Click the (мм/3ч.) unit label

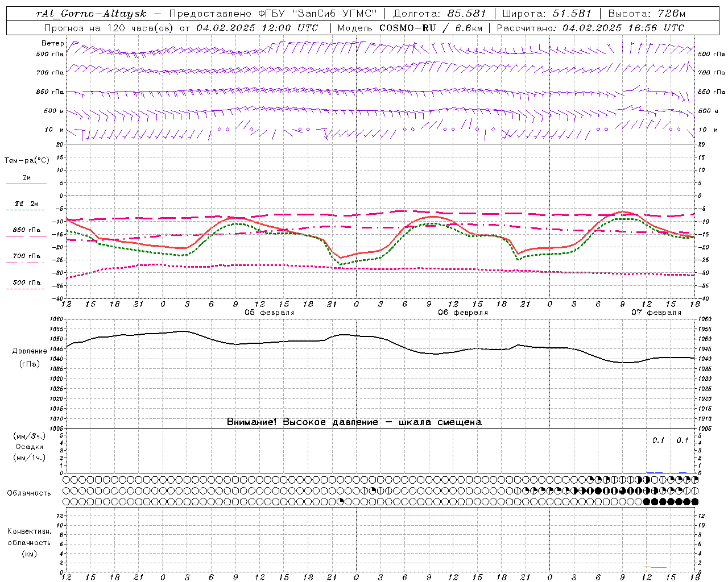point(29,436)
